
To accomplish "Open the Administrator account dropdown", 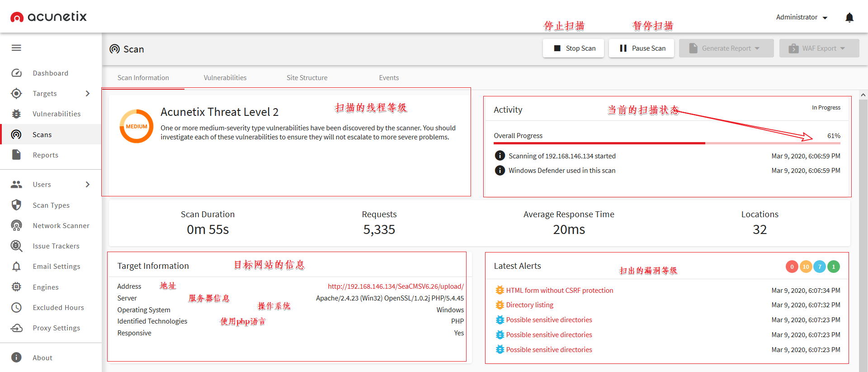I will point(802,17).
